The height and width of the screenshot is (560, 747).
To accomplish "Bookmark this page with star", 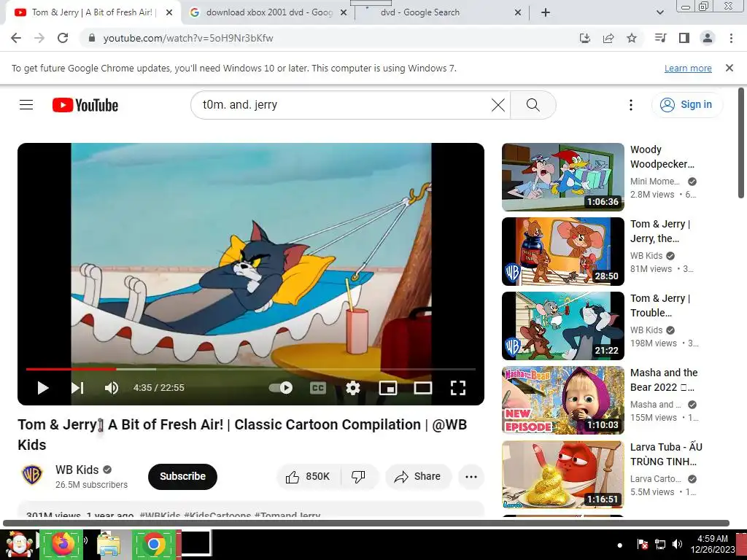I will (x=631, y=38).
